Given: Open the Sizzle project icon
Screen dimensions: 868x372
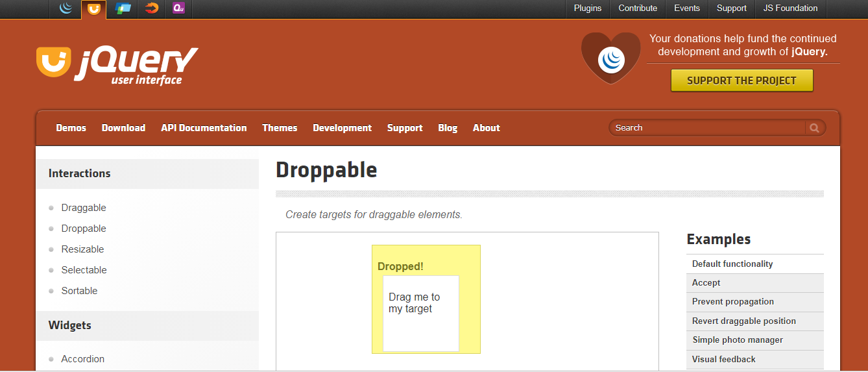Looking at the screenshot, I should [151, 8].
